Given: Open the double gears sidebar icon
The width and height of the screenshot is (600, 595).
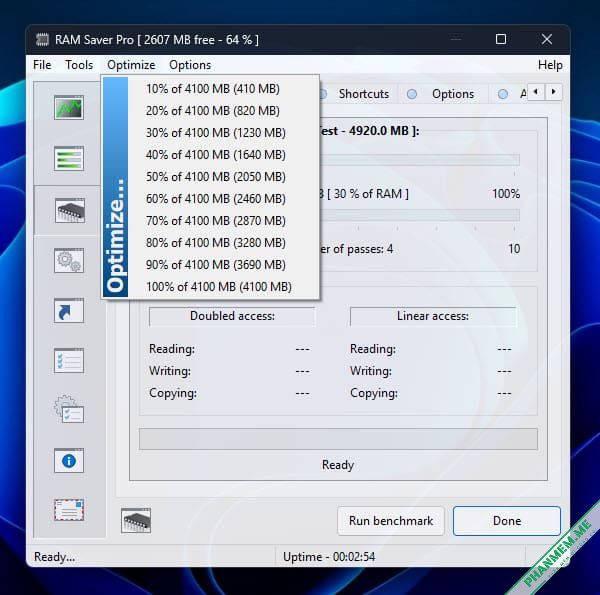Looking at the screenshot, I should pyautogui.click(x=69, y=261).
